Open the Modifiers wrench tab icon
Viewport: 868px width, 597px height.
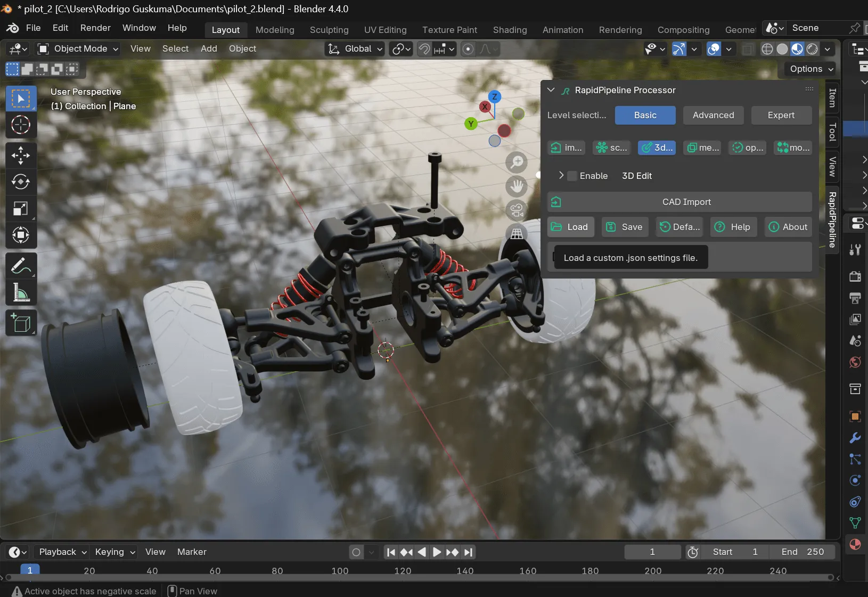pyautogui.click(x=855, y=438)
